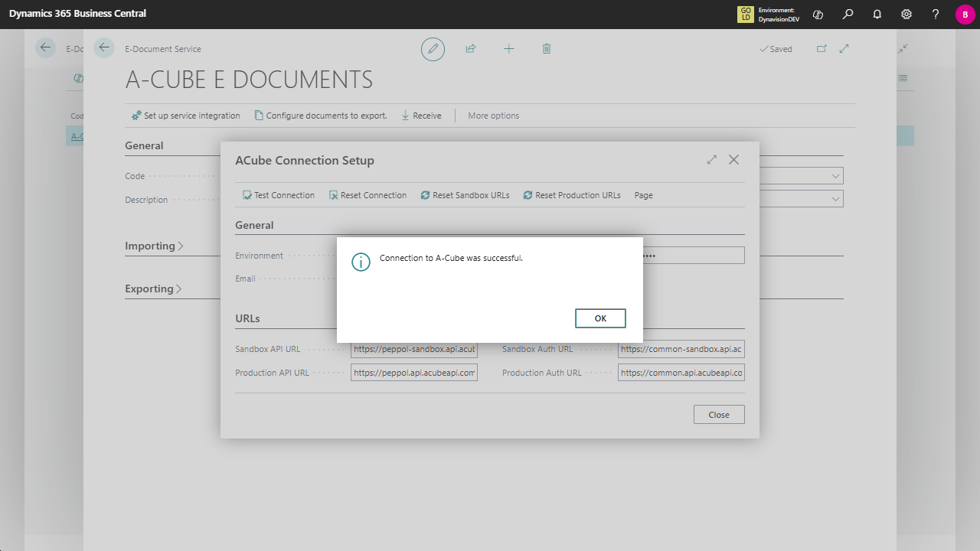Click the E-Document Service breadcrumb caption

coord(163,49)
